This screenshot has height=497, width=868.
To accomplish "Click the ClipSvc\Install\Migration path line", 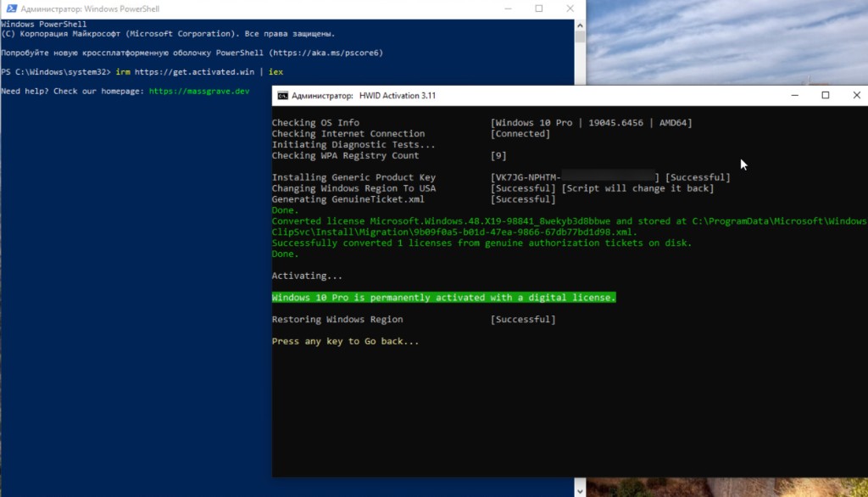I will tap(454, 232).
